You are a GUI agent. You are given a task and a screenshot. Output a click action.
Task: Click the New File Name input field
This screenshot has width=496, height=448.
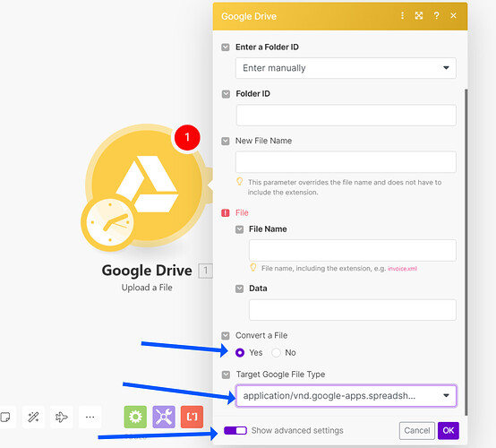coord(346,162)
